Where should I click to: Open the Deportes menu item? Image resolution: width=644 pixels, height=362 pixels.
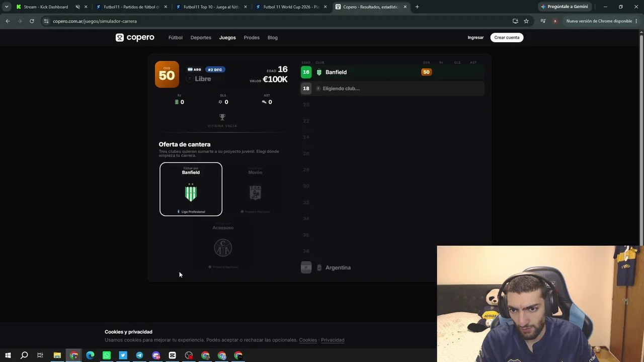[201, 37]
